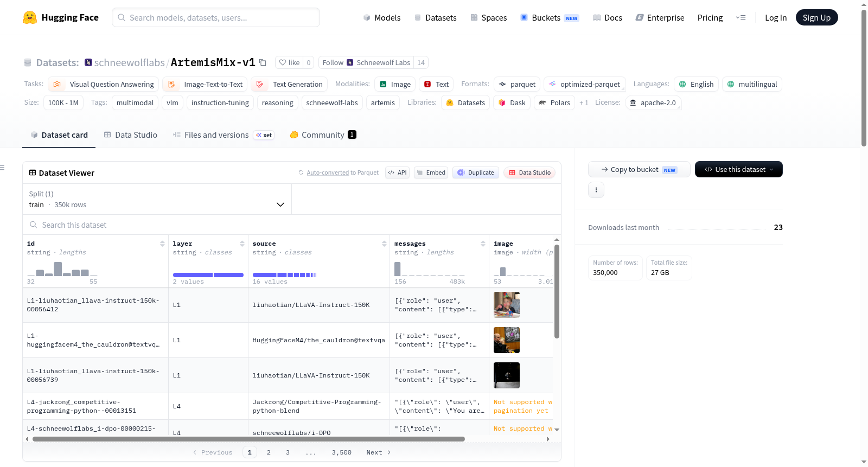Open Data Studio from the viewer header
The image size is (868, 467).
529,172
